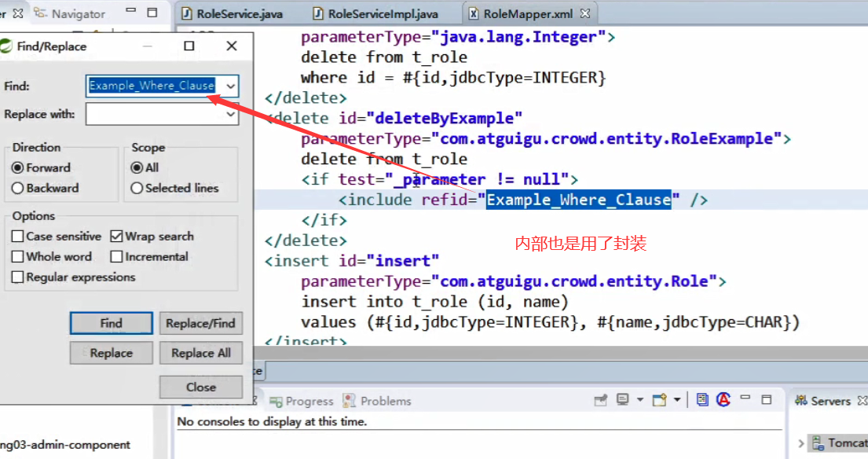Open the Display Selected Console dropdown arrow
Image resolution: width=868 pixels, height=459 pixels.
pyautogui.click(x=640, y=400)
